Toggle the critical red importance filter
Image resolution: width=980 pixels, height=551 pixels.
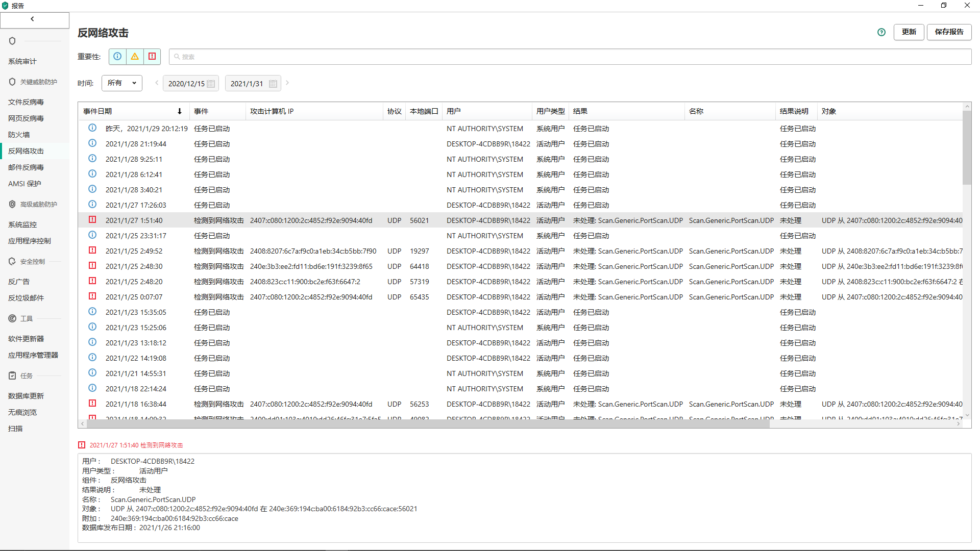coord(152,57)
